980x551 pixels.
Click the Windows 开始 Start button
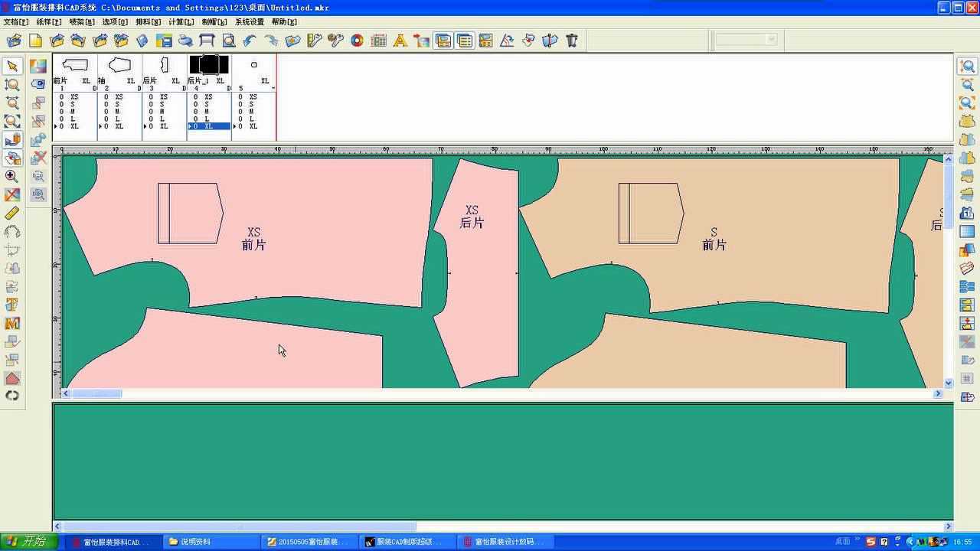pos(28,542)
